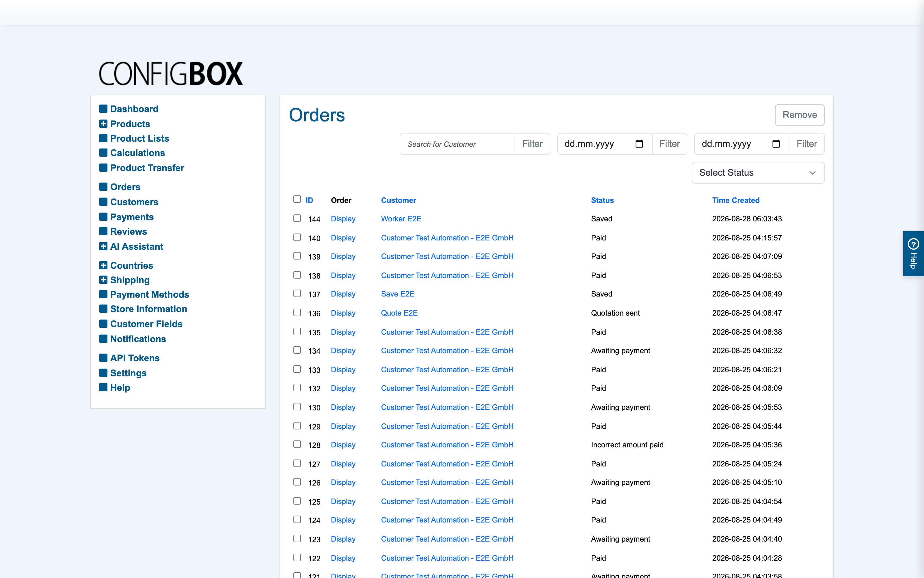Expand the Countries plus icon
The width and height of the screenshot is (924, 578).
tap(103, 265)
